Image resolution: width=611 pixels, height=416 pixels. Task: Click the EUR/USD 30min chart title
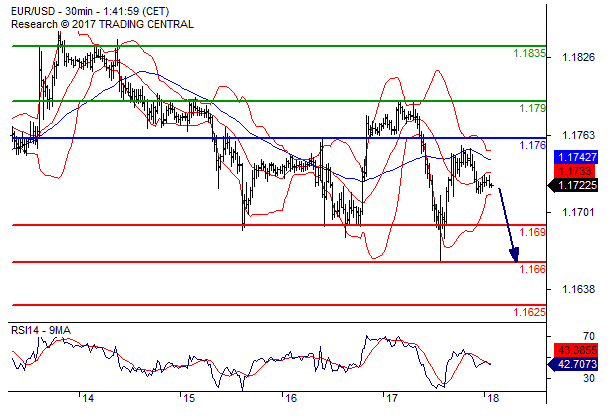(x=90, y=11)
